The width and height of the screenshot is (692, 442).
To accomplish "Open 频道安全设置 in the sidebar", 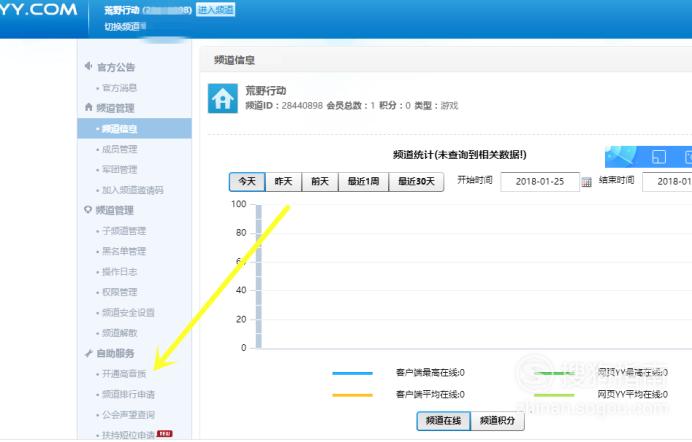I will (128, 312).
